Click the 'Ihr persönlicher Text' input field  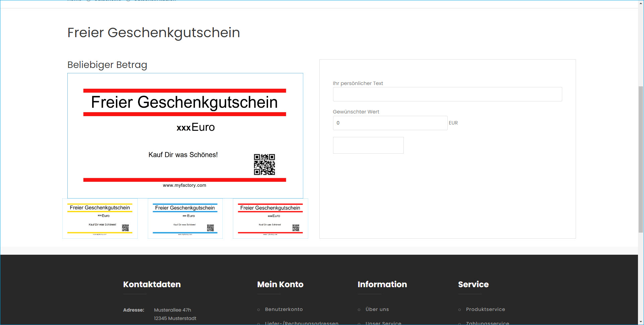447,94
